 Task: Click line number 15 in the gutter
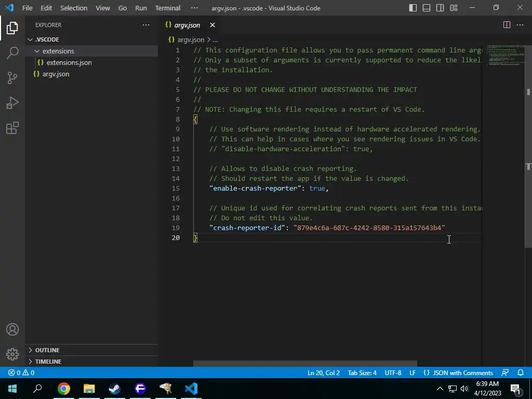point(176,188)
